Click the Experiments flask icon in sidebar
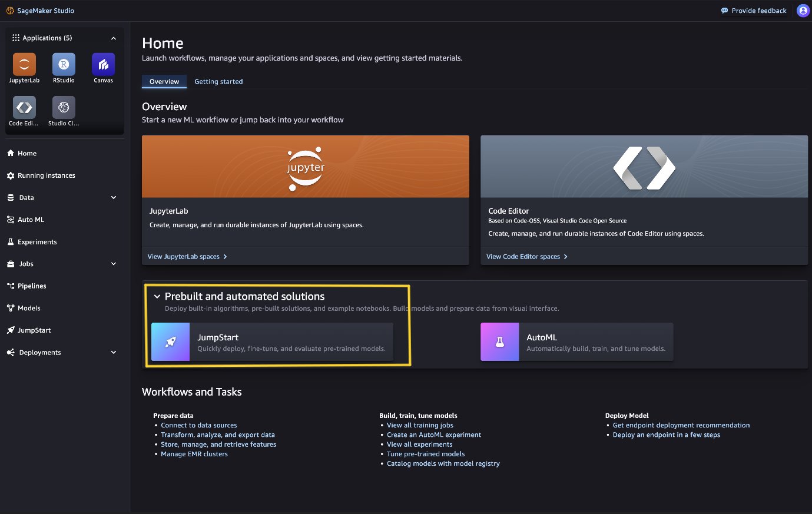The width and height of the screenshot is (812, 514). pyautogui.click(x=11, y=242)
